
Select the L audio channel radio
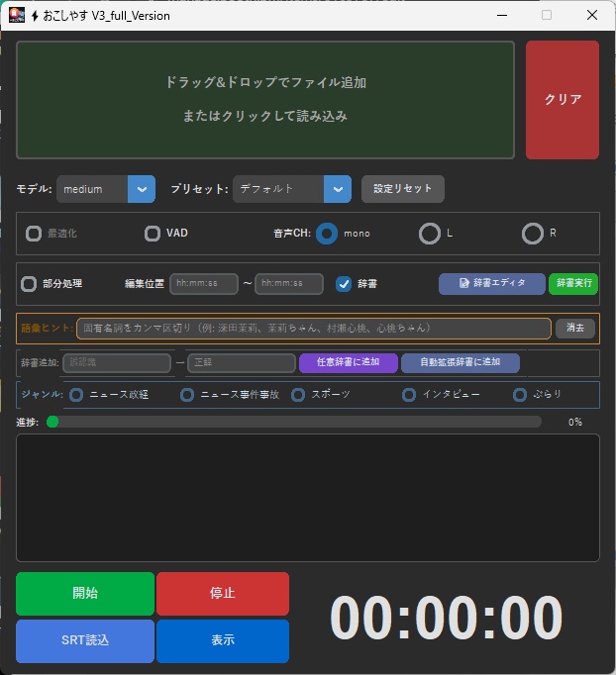430,234
